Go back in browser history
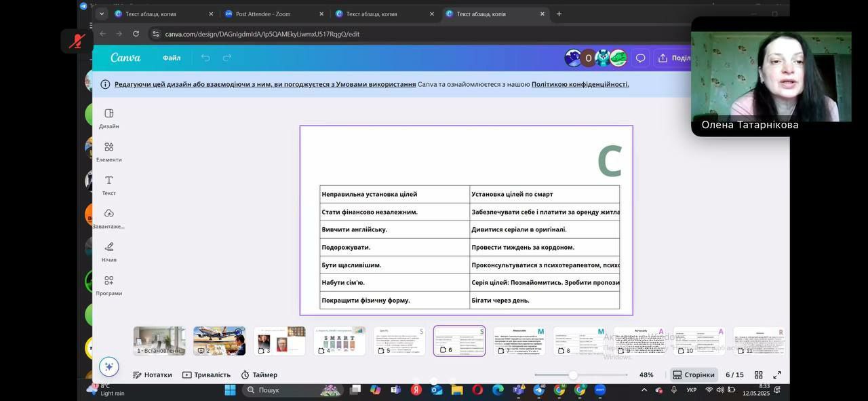The width and height of the screenshot is (868, 401). [x=102, y=34]
